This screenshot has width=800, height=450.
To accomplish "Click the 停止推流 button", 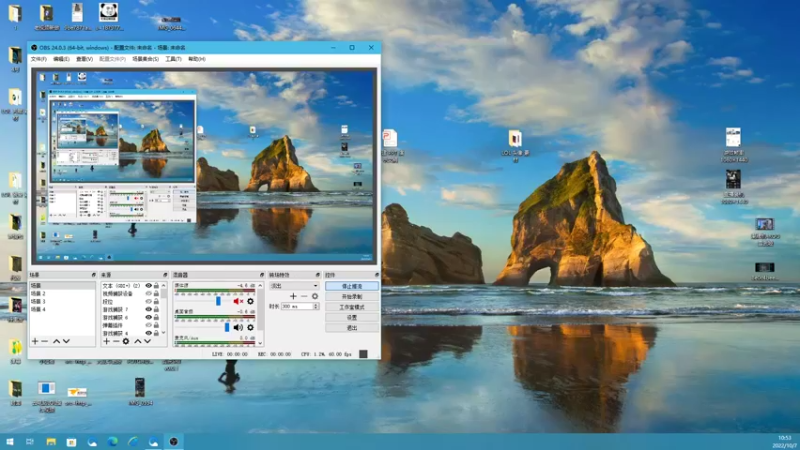I will click(x=352, y=286).
